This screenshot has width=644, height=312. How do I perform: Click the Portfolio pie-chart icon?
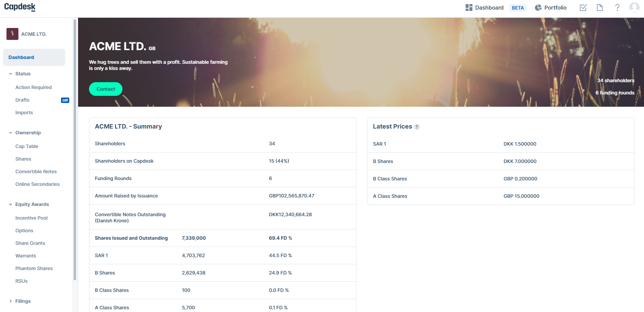(x=538, y=7)
